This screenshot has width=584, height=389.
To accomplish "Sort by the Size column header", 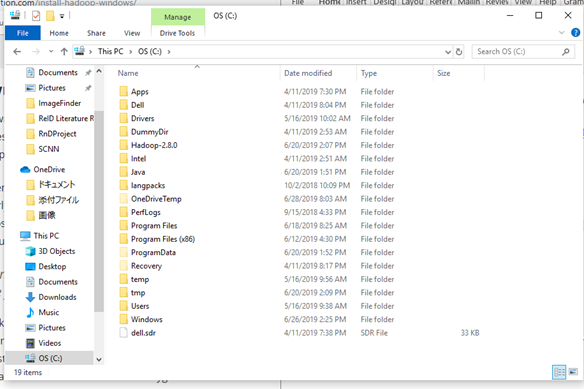I will [444, 73].
